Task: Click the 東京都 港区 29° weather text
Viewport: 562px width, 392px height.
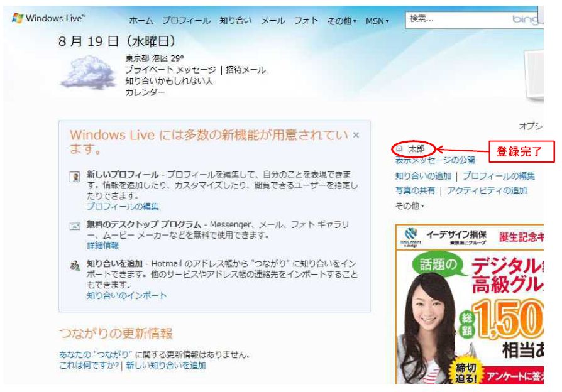Action: coord(155,58)
